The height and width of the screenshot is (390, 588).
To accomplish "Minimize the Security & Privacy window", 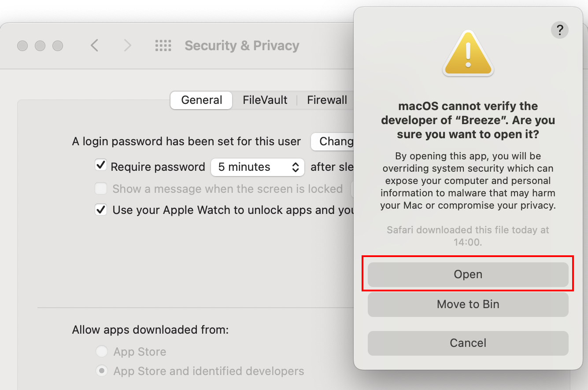I will point(40,46).
